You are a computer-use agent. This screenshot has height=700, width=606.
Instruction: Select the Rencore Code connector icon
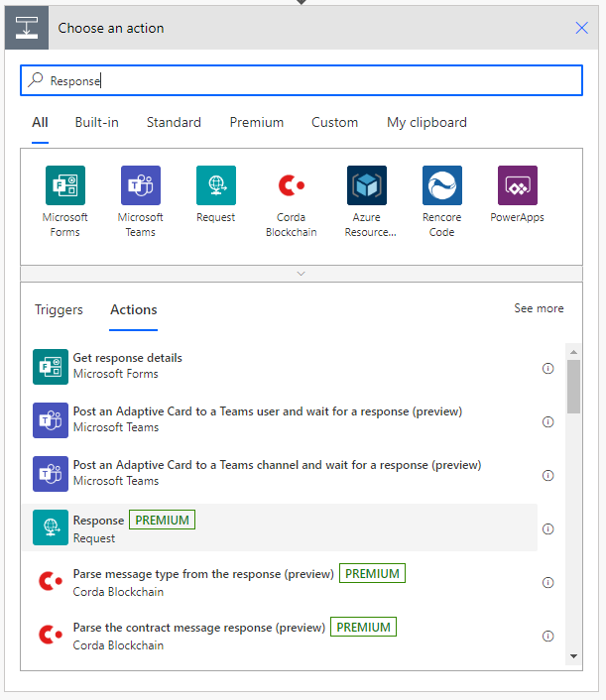coord(442,185)
